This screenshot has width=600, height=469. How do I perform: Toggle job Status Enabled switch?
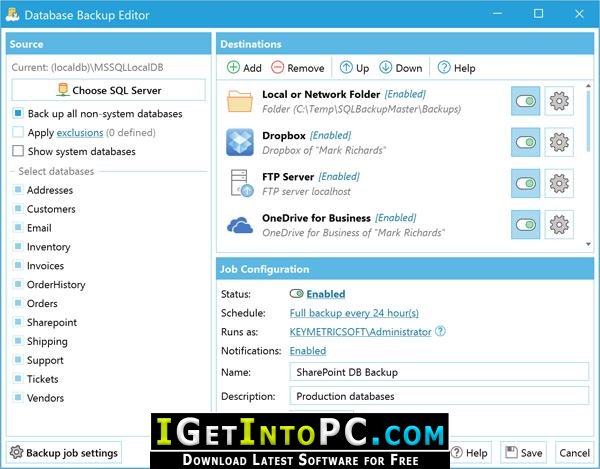tap(297, 294)
